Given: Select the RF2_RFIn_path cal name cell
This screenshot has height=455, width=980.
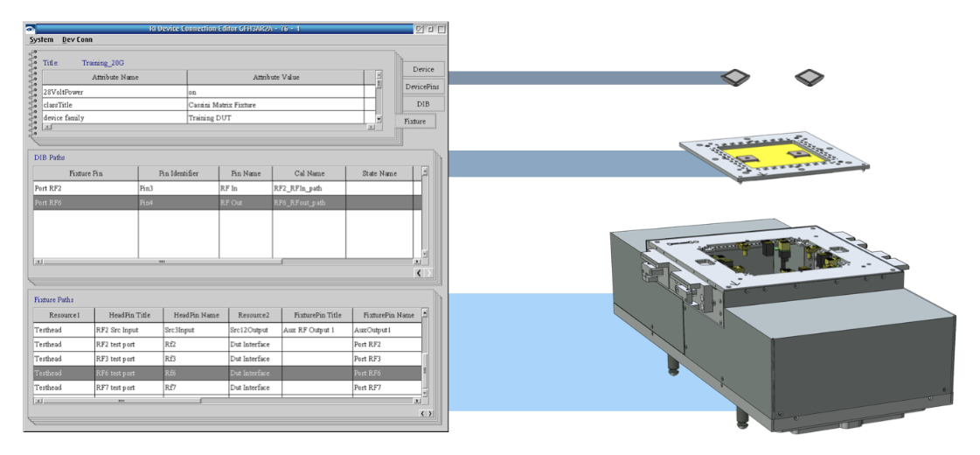Looking at the screenshot, I should coord(309,188).
